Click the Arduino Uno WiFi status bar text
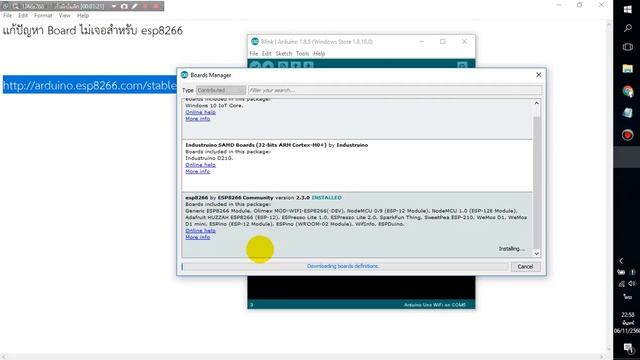 (435, 305)
